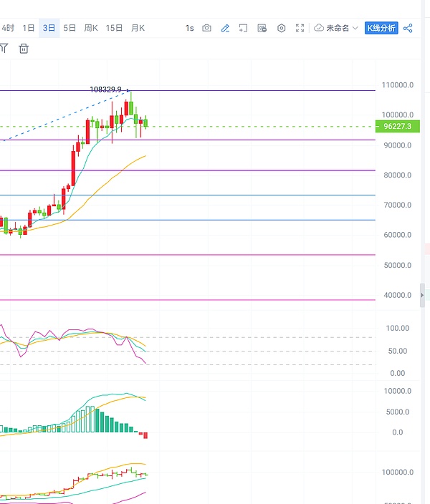Click the share icon
This screenshot has width=430, height=504.
click(x=408, y=28)
